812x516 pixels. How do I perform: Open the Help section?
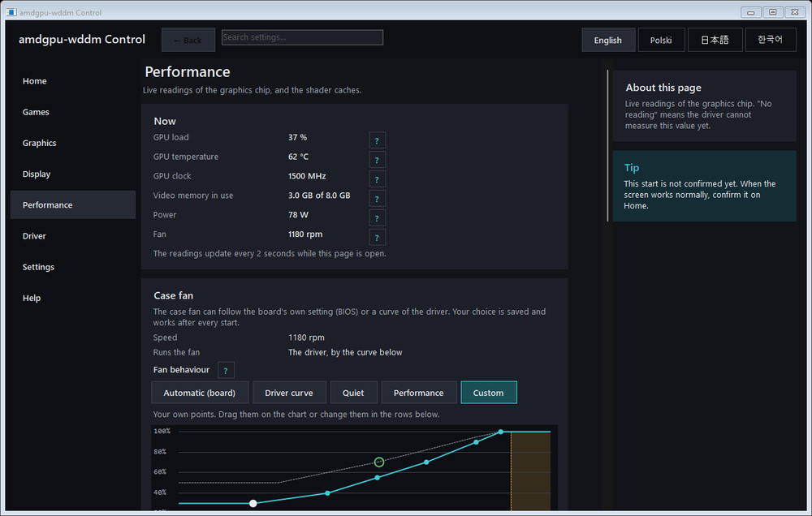pos(73,298)
